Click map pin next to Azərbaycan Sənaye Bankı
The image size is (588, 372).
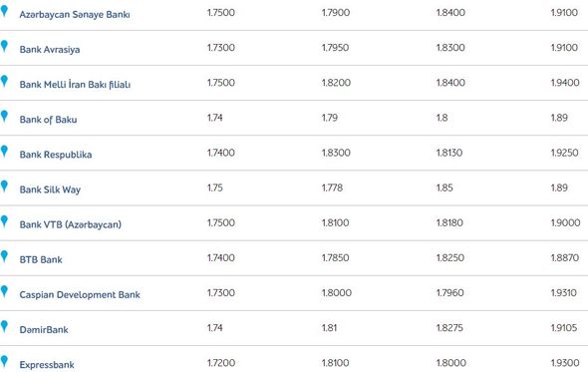click(4, 11)
